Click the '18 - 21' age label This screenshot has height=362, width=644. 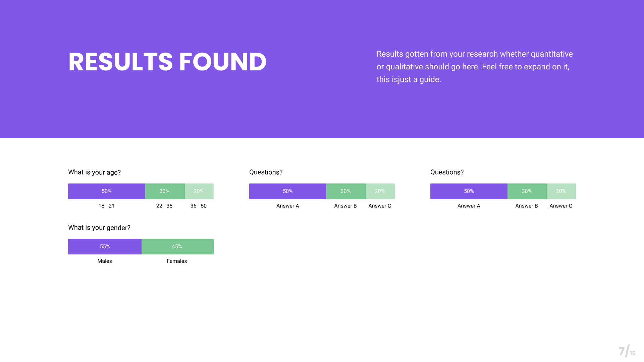[x=106, y=206]
